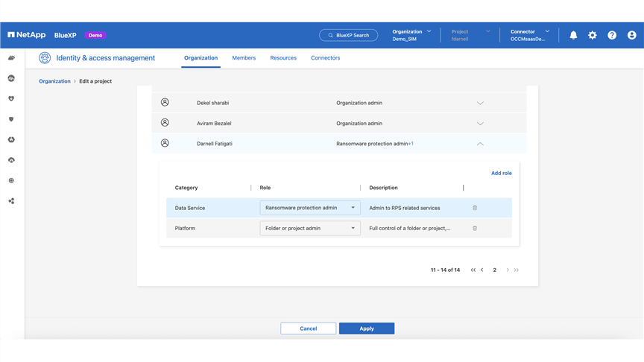Click the Admin to RPS related services text
The image size is (644, 362).
pyautogui.click(x=405, y=208)
